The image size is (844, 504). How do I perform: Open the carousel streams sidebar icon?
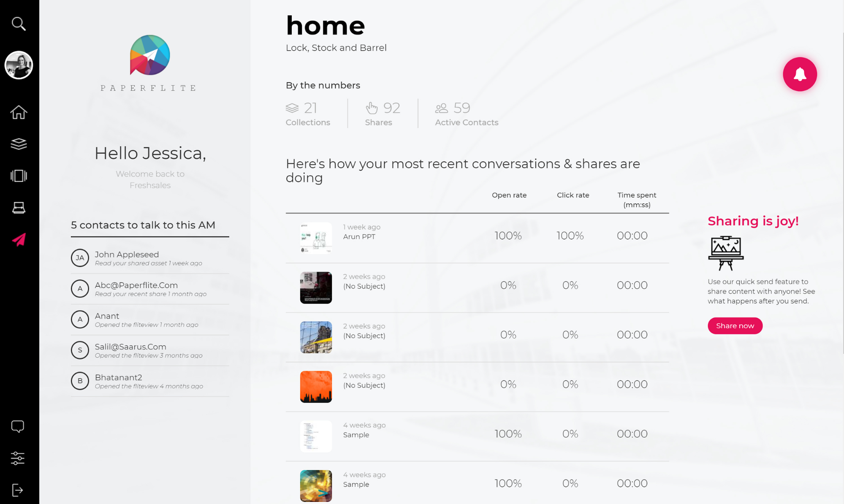(19, 176)
